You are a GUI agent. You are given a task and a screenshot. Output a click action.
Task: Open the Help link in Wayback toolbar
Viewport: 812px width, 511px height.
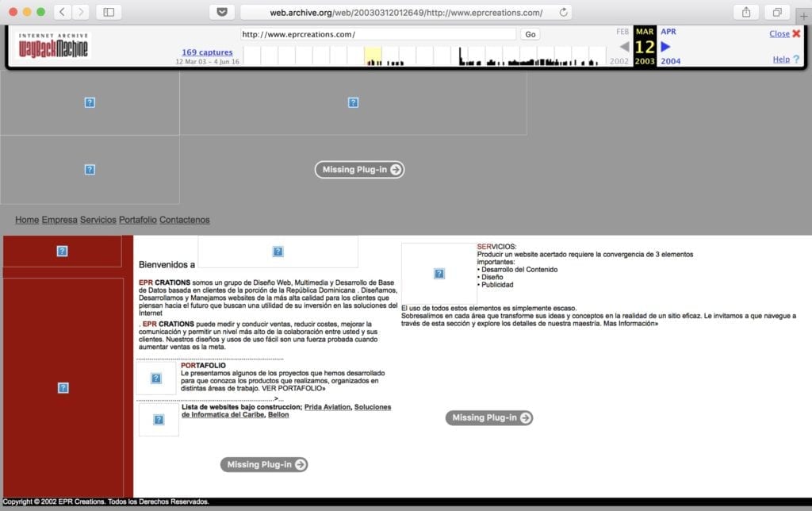pos(781,59)
